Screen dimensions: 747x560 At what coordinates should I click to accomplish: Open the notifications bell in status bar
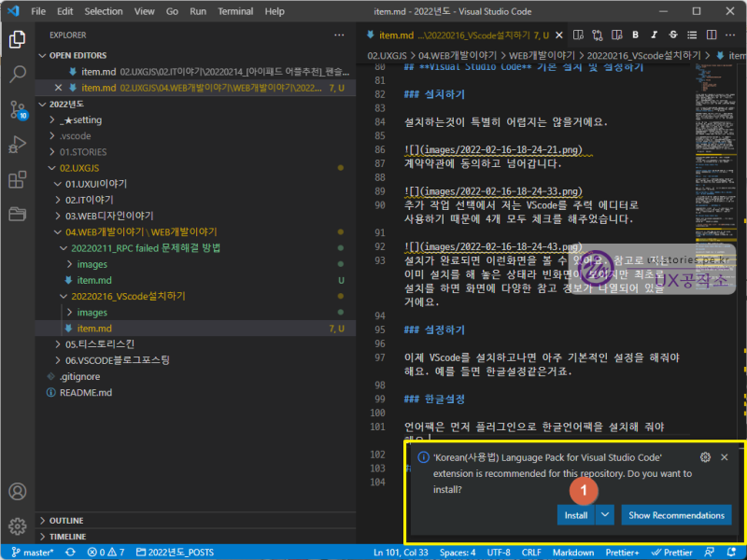732,552
